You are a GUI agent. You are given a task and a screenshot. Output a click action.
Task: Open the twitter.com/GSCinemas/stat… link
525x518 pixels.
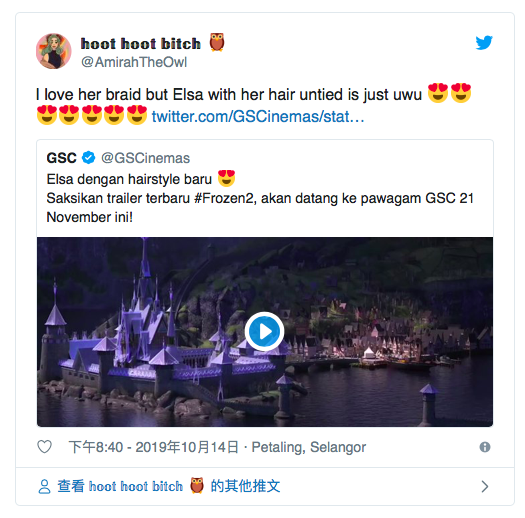click(x=258, y=117)
